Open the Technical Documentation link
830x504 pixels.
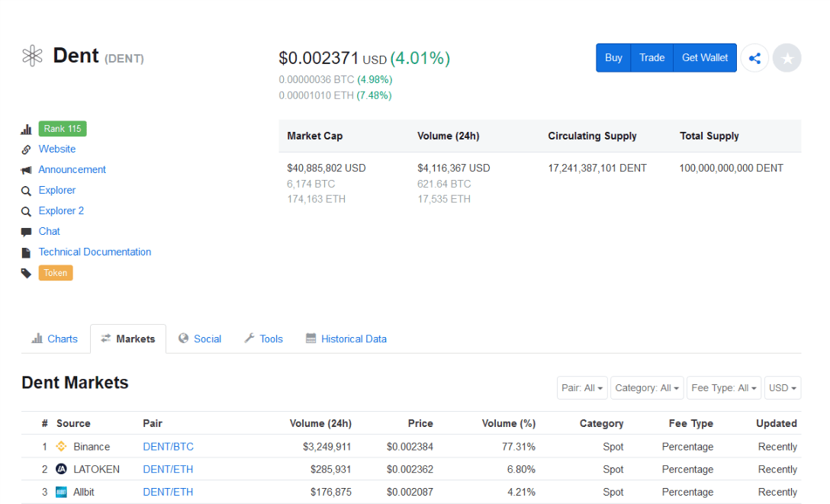(x=95, y=252)
